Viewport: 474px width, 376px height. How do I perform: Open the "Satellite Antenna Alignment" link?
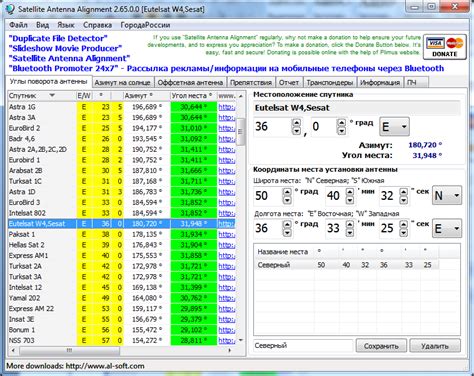[x=69, y=58]
